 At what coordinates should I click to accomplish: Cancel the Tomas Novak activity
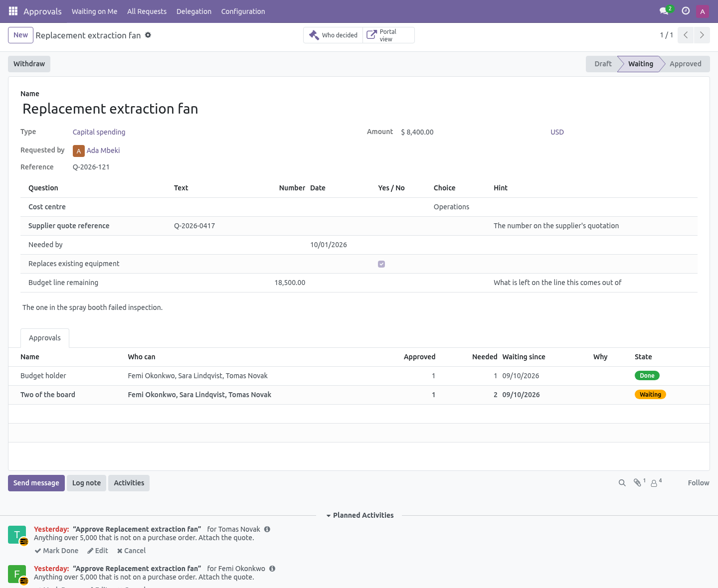[131, 551]
